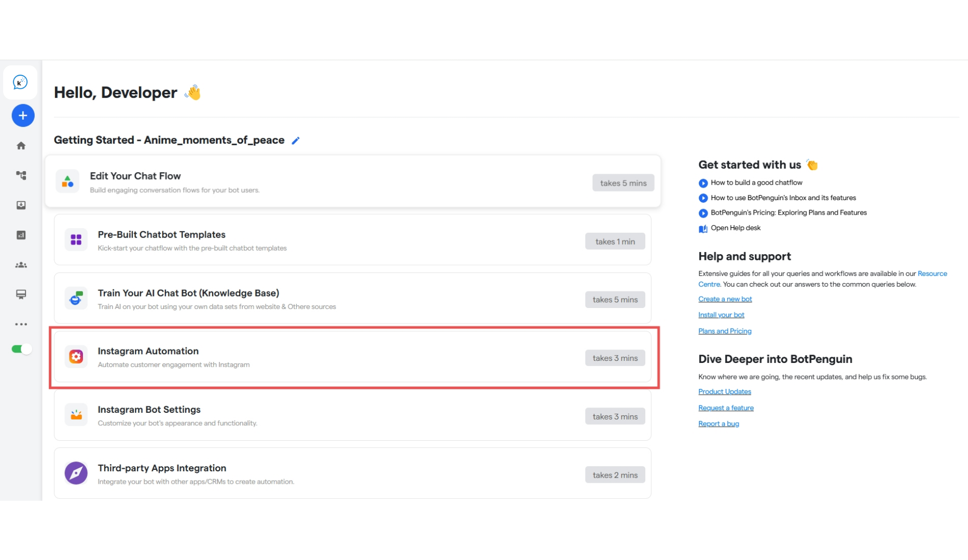Image resolution: width=968 pixels, height=560 pixels.
Task: Open 'How to use BotPenguin's Inbox' link
Action: (x=783, y=198)
